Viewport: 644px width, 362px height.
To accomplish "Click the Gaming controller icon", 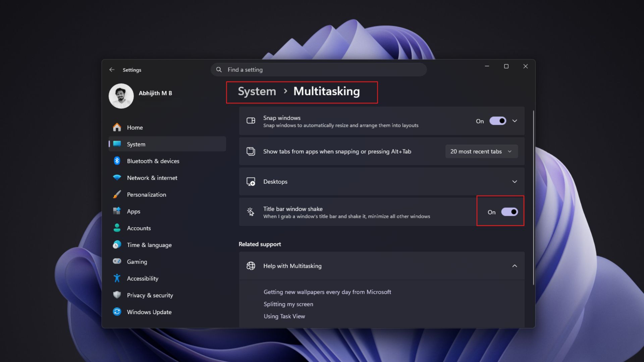I will 117,261.
